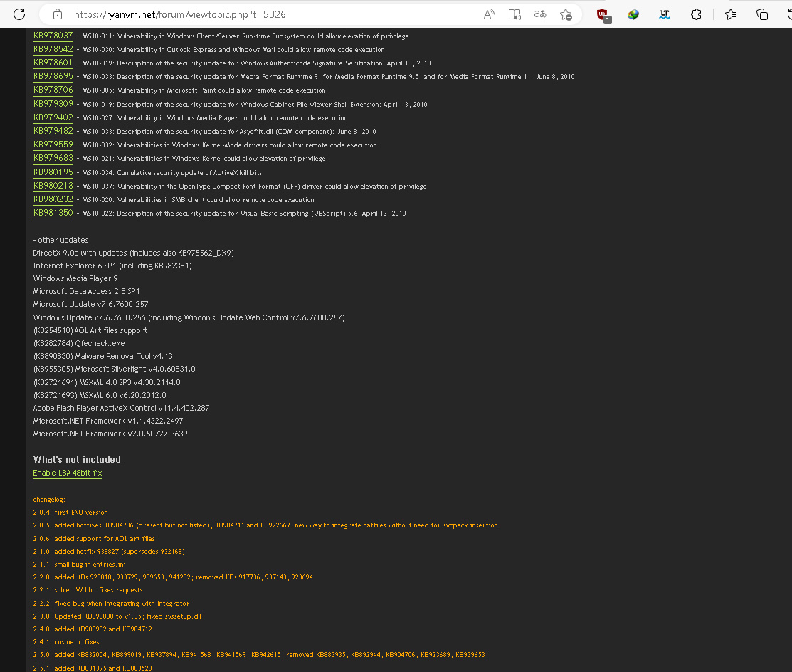The height and width of the screenshot is (672, 792).
Task: Click the "What's not included" heading
Action: 77,459
